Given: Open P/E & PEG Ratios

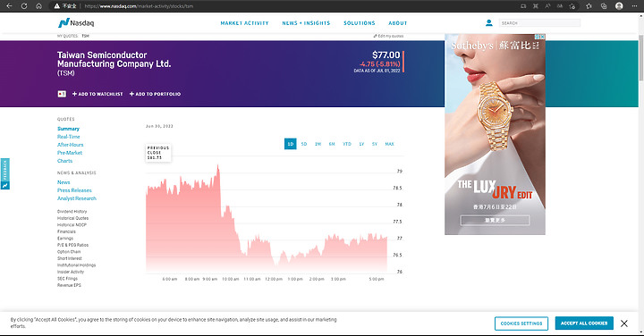Looking at the screenshot, I should [x=72, y=245].
